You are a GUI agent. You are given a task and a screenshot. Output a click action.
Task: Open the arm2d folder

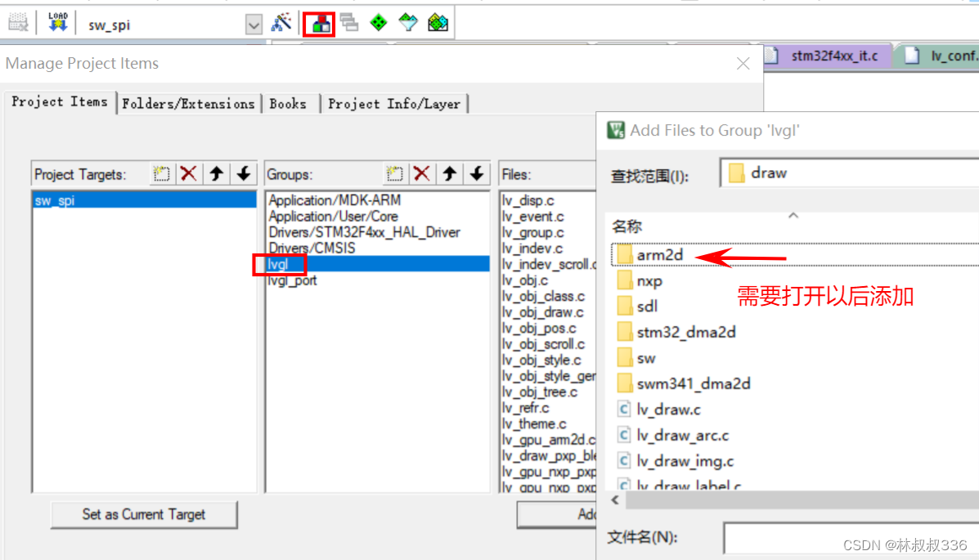tap(660, 255)
